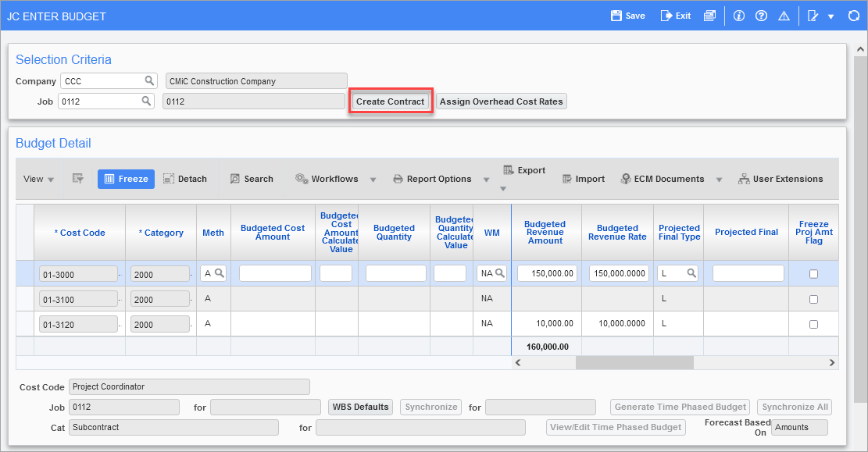Image resolution: width=868 pixels, height=452 pixels.
Task: Click ECM Documents in toolbar
Action: pos(663,179)
